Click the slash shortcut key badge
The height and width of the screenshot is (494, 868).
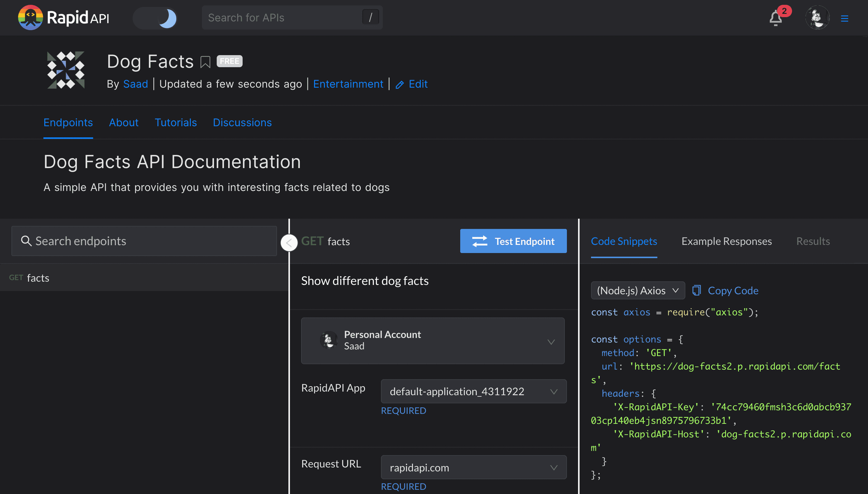(x=371, y=17)
